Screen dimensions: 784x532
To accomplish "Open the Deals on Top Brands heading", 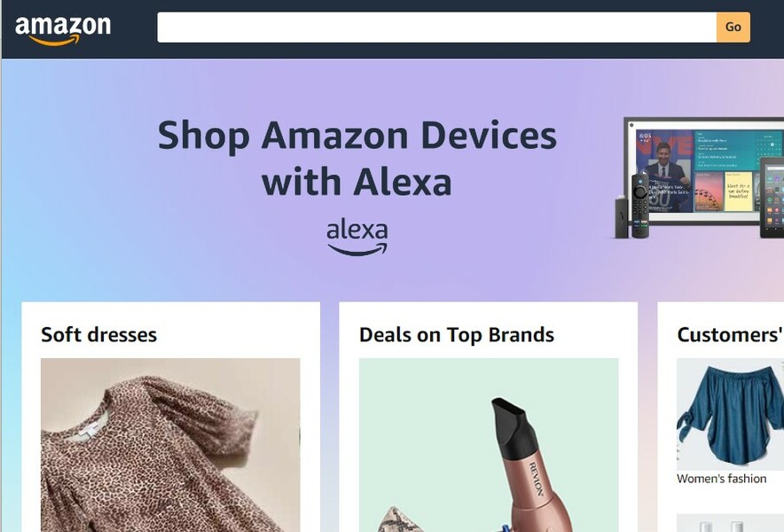I will (x=457, y=334).
